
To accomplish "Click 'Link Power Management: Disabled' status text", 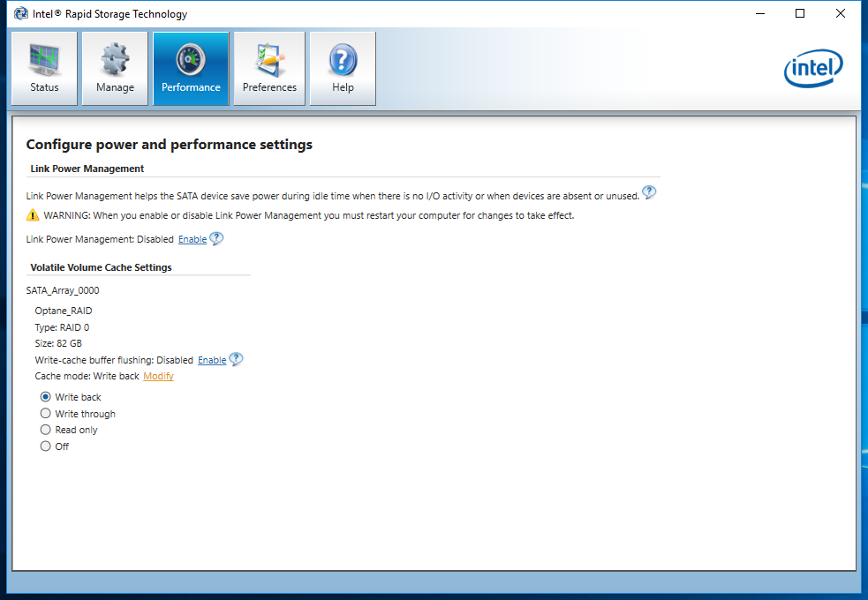I will [100, 239].
